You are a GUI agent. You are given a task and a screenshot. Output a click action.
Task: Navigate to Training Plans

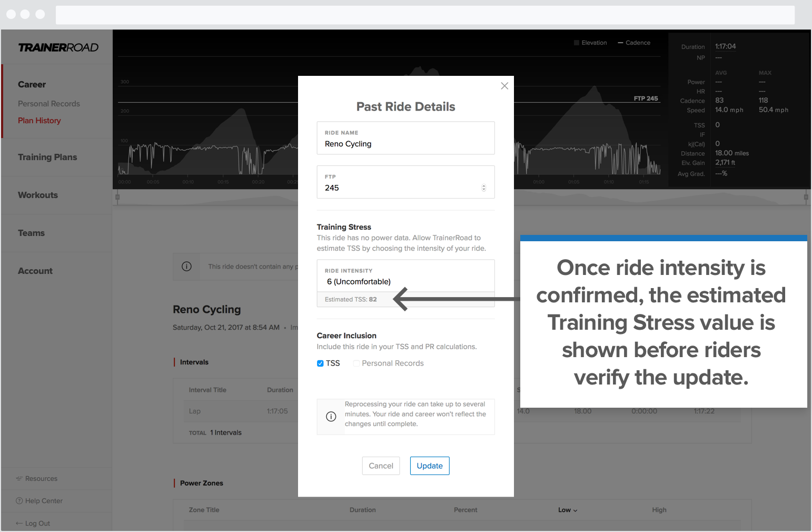(x=47, y=157)
